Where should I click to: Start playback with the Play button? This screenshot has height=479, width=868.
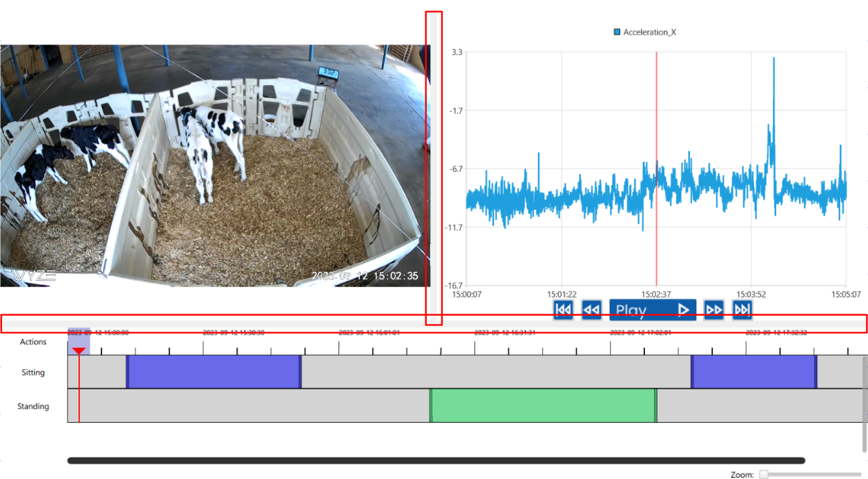[x=652, y=310]
